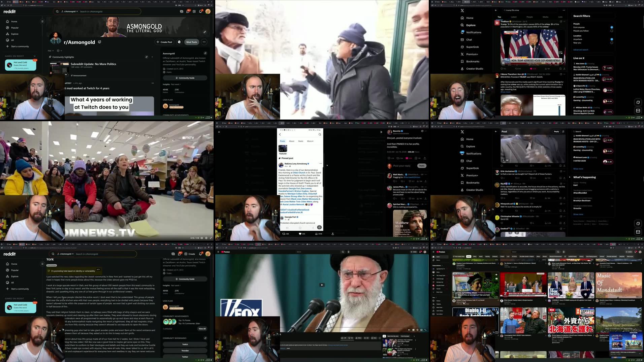
Task: Switch to the Media search results tab
Action: (545, 17)
